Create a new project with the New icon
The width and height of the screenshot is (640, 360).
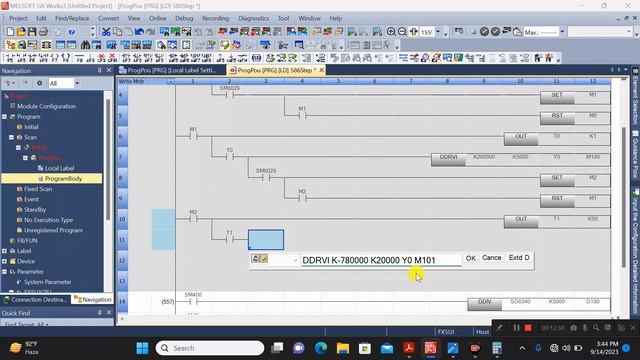[10, 31]
